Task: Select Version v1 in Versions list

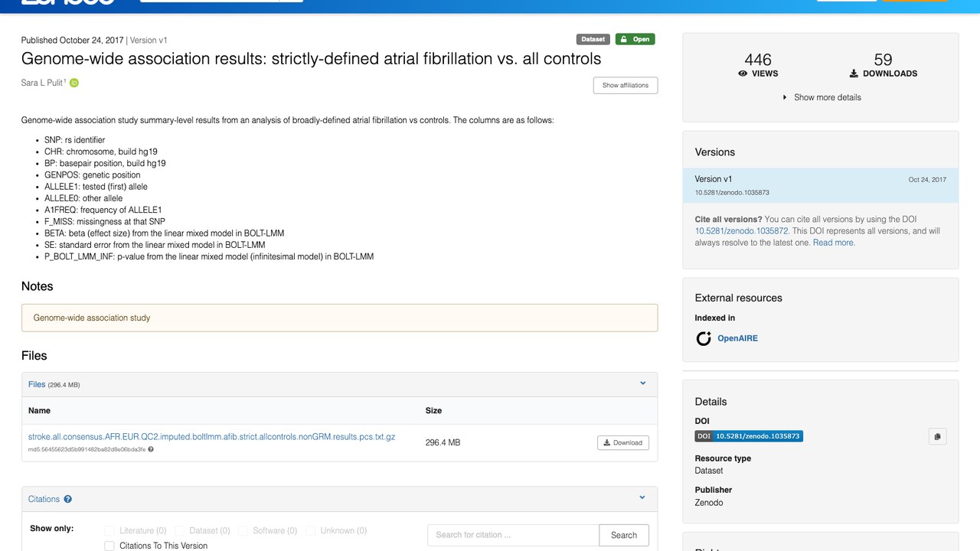Action: (821, 185)
